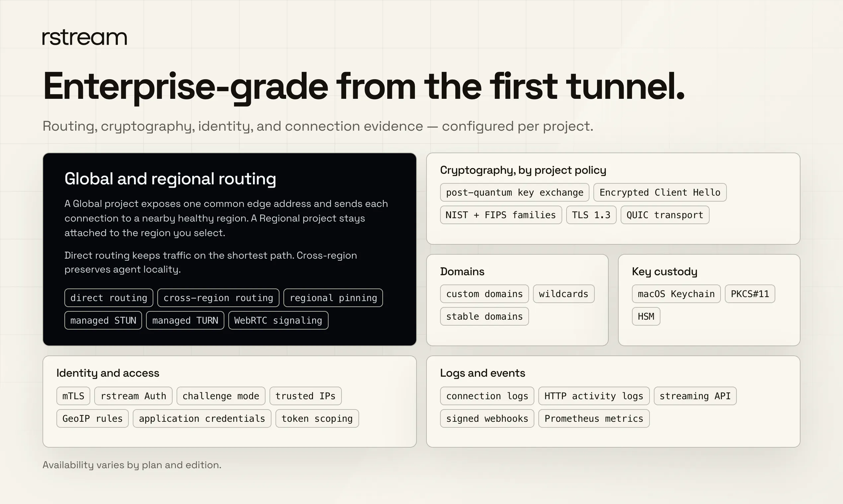Click the 'custom domains' tag

click(484, 294)
